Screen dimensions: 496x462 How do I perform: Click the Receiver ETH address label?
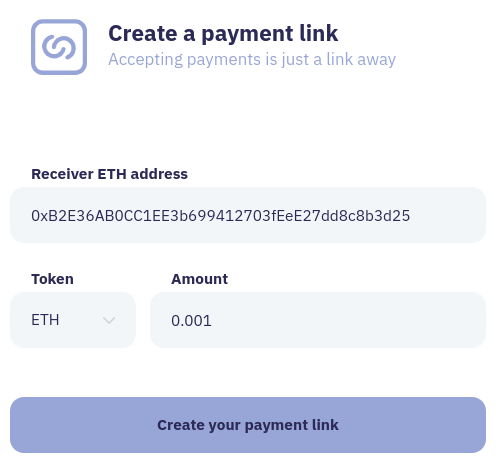(109, 174)
